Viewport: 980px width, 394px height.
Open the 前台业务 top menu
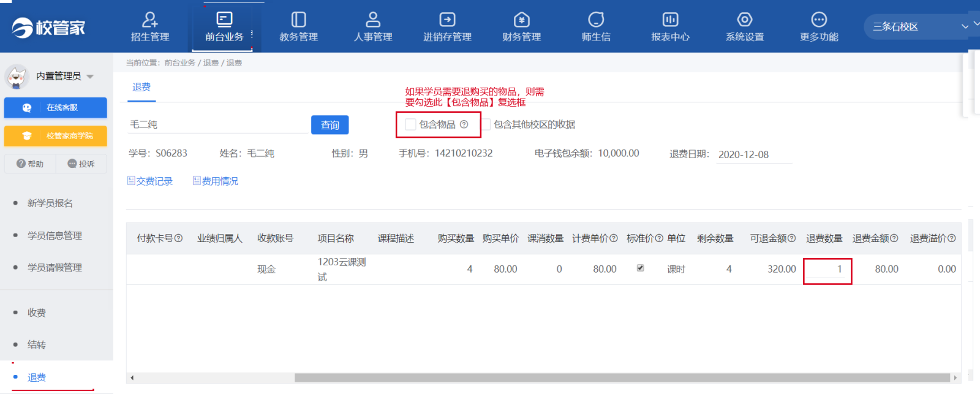224,26
